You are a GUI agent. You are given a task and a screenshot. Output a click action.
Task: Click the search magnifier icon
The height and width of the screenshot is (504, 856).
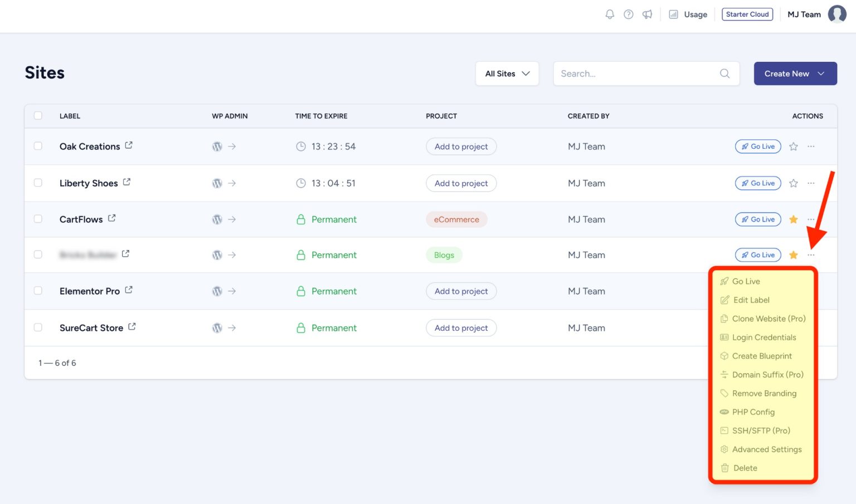tap(724, 73)
